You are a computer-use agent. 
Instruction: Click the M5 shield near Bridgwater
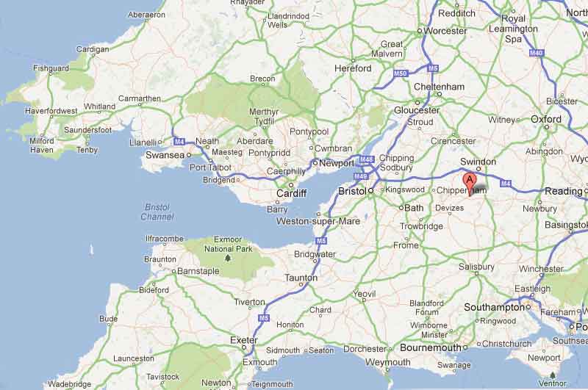[x=320, y=241]
